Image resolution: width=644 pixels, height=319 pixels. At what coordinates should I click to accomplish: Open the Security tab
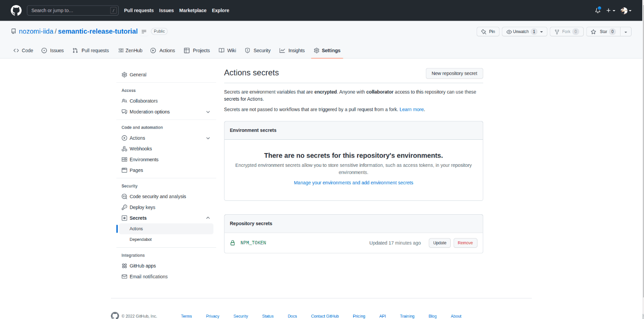pyautogui.click(x=258, y=51)
